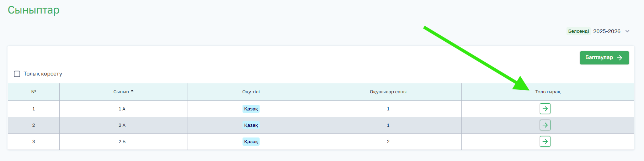The width and height of the screenshot is (644, 161).
Task: Click the Белсенді status badge
Action: (x=579, y=31)
